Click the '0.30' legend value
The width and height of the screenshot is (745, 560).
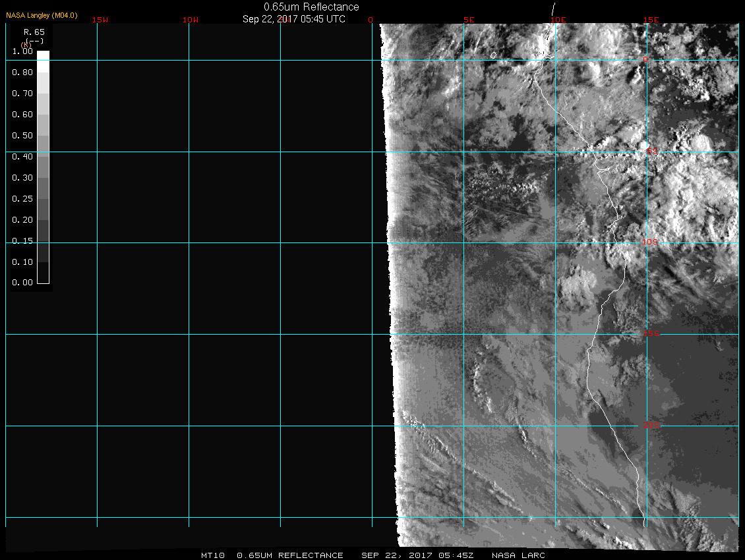22,178
